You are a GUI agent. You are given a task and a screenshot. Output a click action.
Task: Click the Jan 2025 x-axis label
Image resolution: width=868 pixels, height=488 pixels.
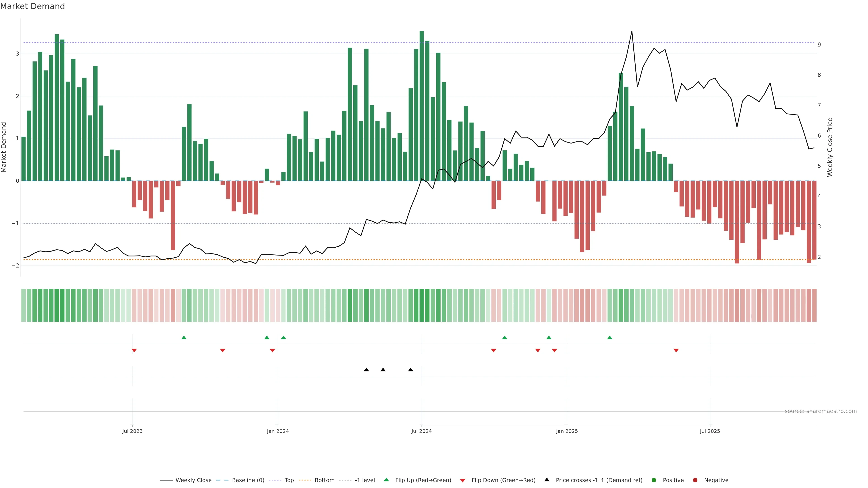(x=567, y=431)
